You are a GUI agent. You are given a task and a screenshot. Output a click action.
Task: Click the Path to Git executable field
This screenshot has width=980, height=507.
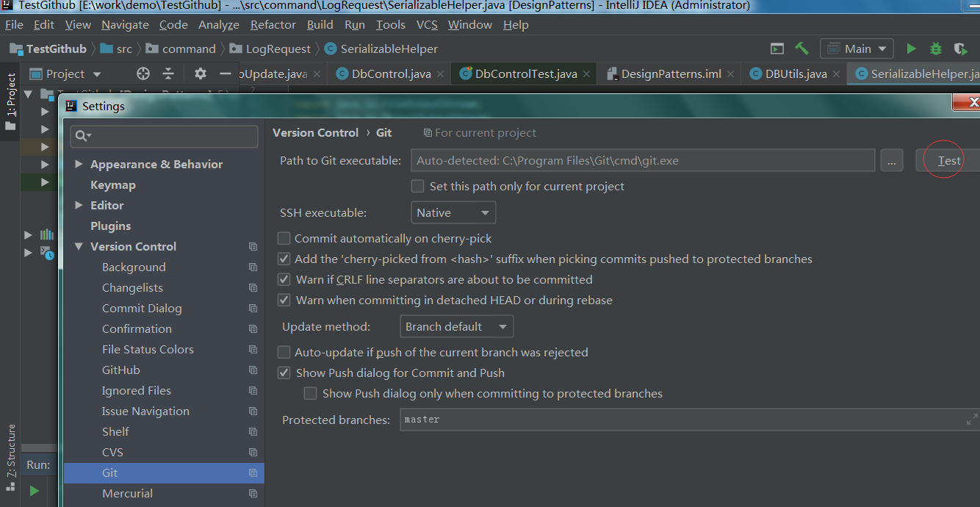643,161
